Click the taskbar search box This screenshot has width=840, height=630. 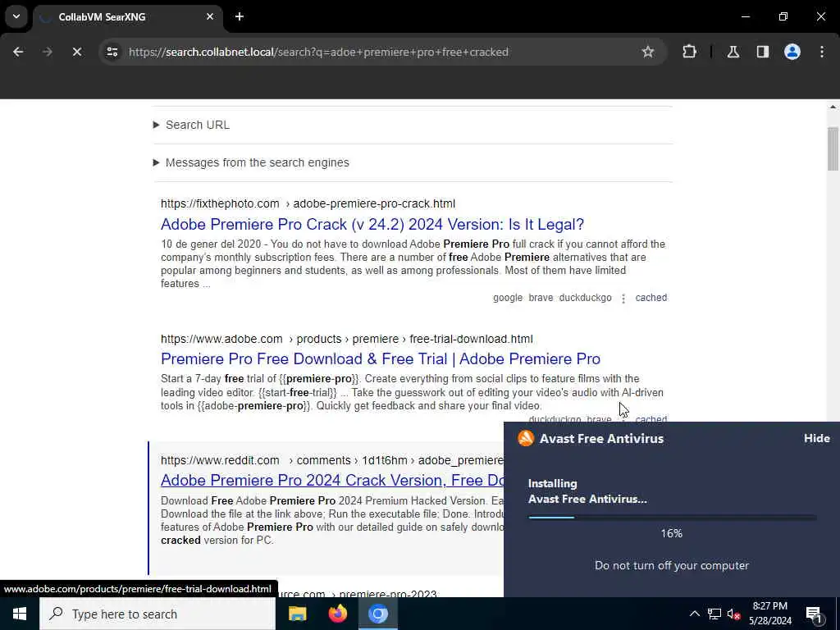[x=157, y=614]
